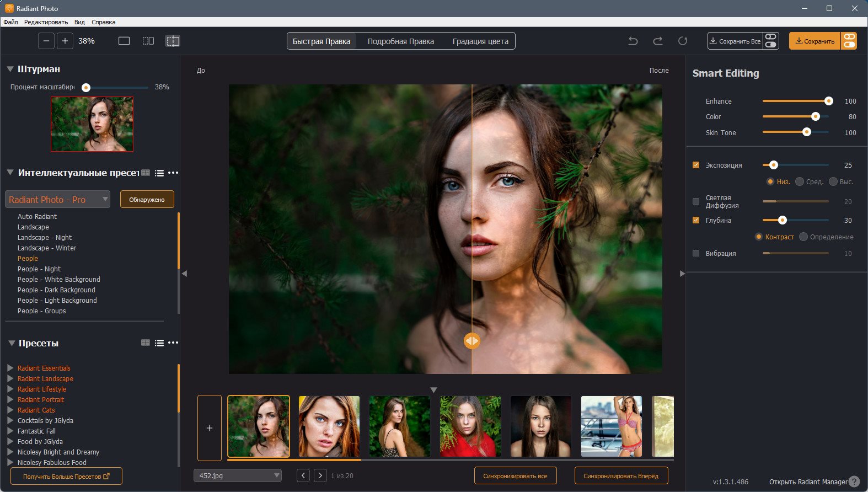Open the Radiant Photo - Pro dropdown
Image resolution: width=868 pixels, height=492 pixels.
[x=58, y=200]
